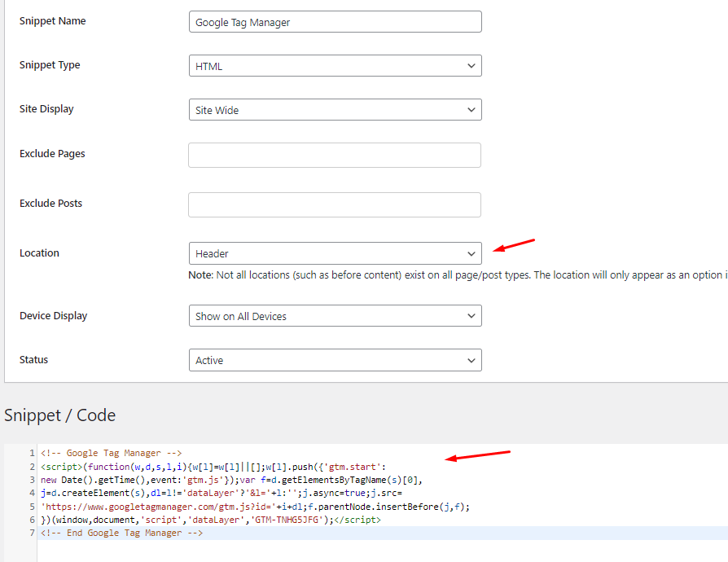The image size is (728, 562).
Task: Open the Status dropdown showing Active
Action: pos(335,360)
